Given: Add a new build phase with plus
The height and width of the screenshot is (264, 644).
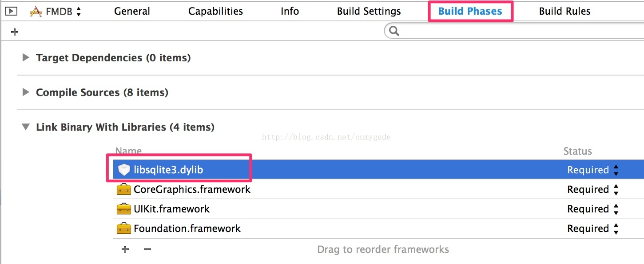Looking at the screenshot, I should (x=15, y=32).
